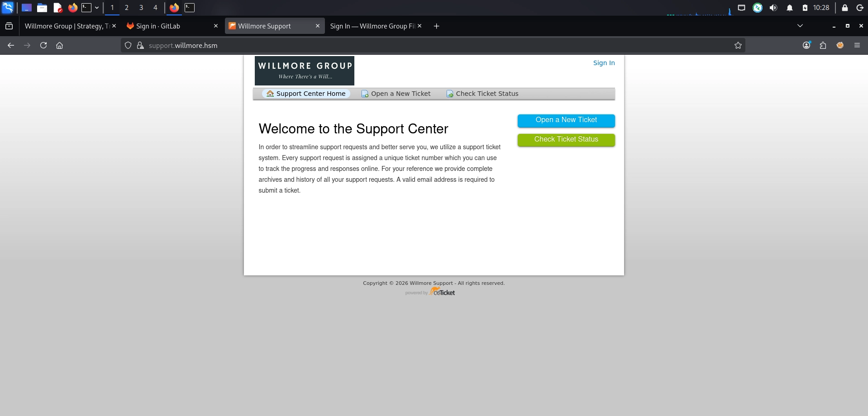Open the list all tabs dropdown
The height and width of the screenshot is (416, 868).
click(800, 26)
